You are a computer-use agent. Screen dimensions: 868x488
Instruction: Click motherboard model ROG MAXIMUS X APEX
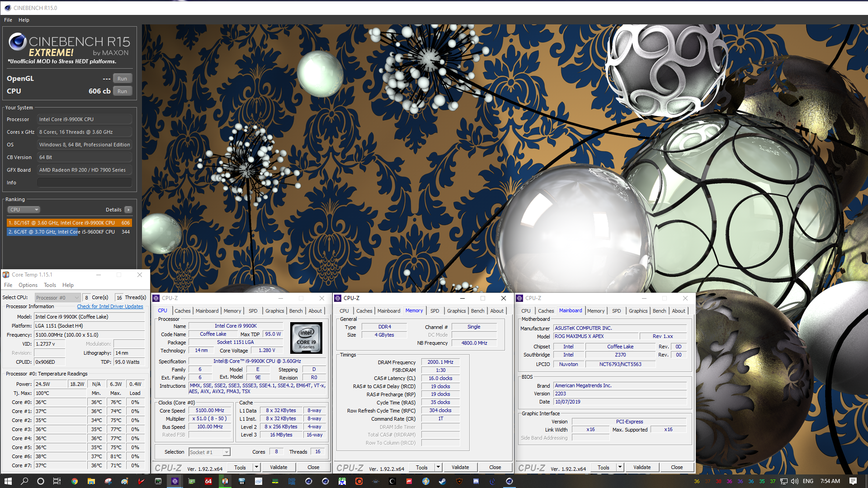click(596, 336)
